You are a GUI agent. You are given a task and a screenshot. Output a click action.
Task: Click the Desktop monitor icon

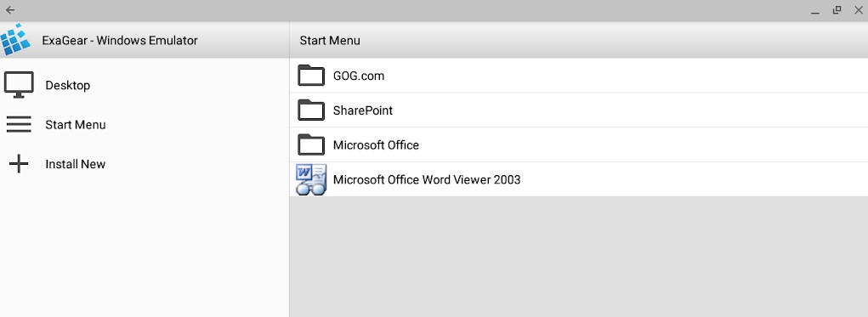point(19,85)
